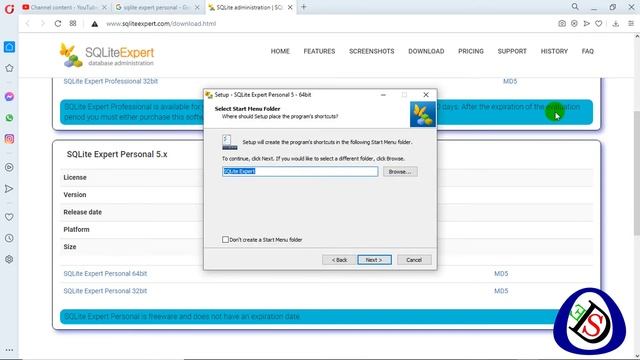Open bookmarks star in sidebar
This screenshot has height=360, width=640.
[9, 68]
